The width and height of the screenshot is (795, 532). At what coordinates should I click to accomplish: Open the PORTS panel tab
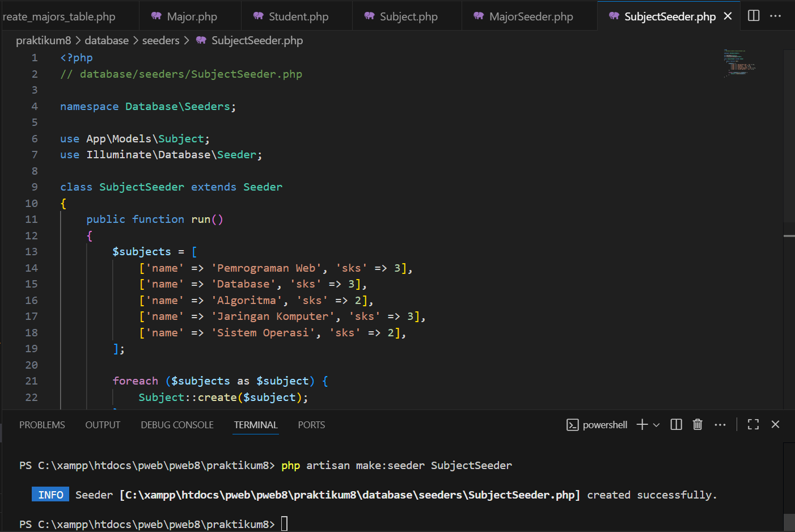[311, 425]
